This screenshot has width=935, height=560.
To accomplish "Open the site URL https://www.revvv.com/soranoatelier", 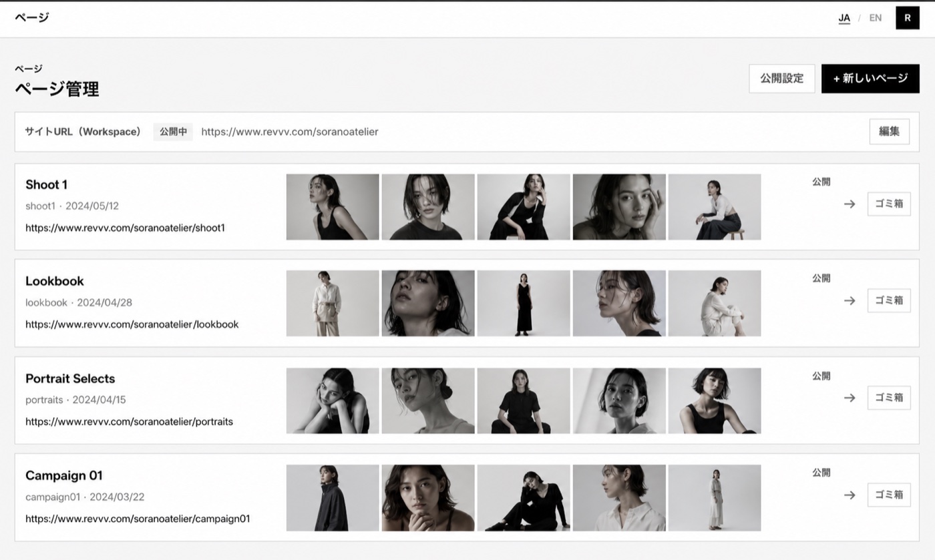I will click(x=290, y=131).
